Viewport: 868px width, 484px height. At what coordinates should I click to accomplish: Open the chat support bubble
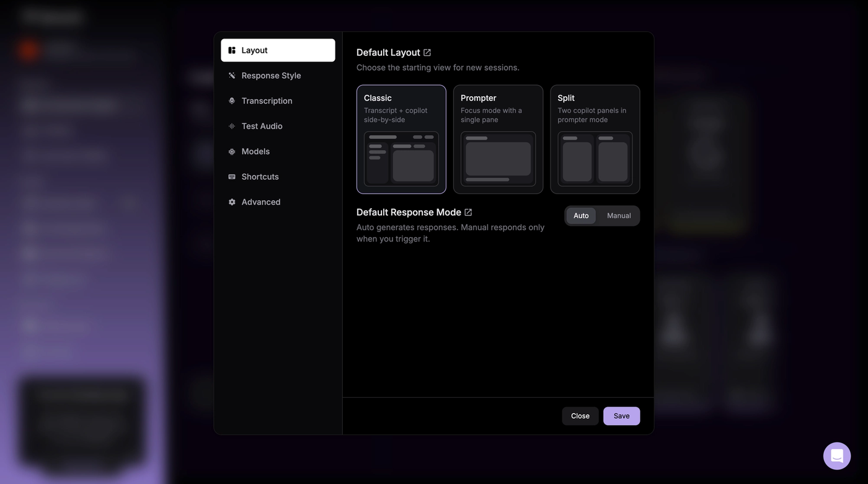[x=837, y=456]
